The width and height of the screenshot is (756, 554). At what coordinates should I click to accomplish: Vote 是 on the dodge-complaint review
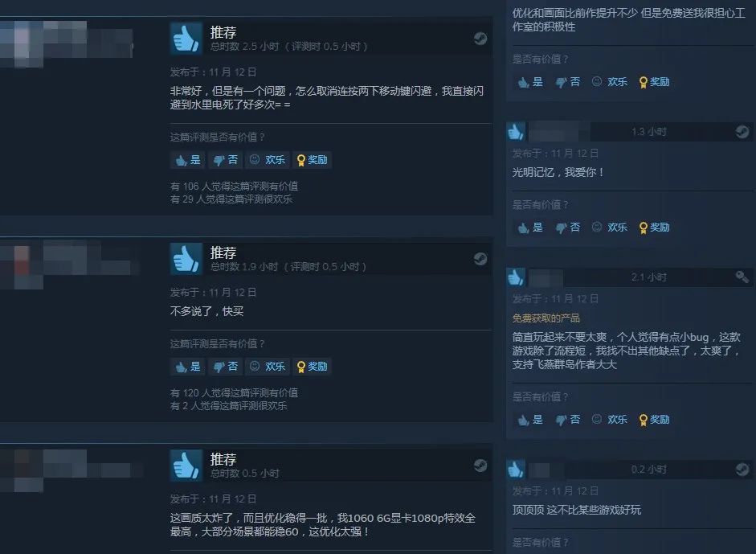point(188,160)
